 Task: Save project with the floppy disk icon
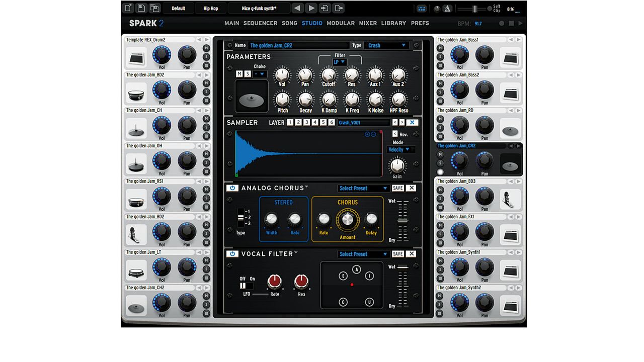tap(141, 8)
